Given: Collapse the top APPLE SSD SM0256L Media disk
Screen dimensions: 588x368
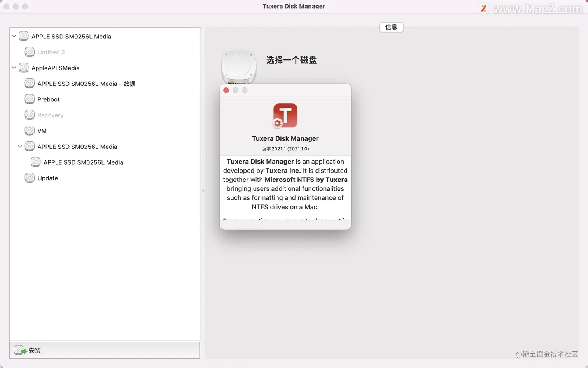Looking at the screenshot, I should [14, 36].
